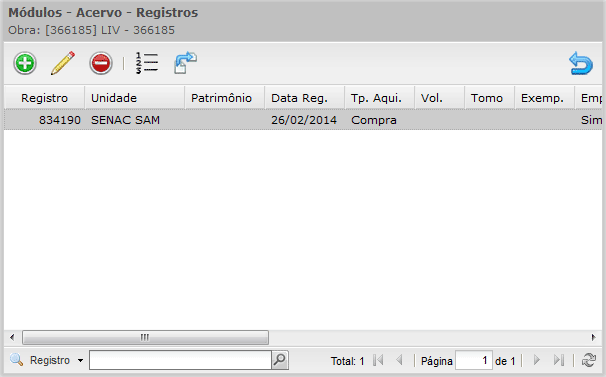Click the date cell 26/02/2014

point(305,120)
